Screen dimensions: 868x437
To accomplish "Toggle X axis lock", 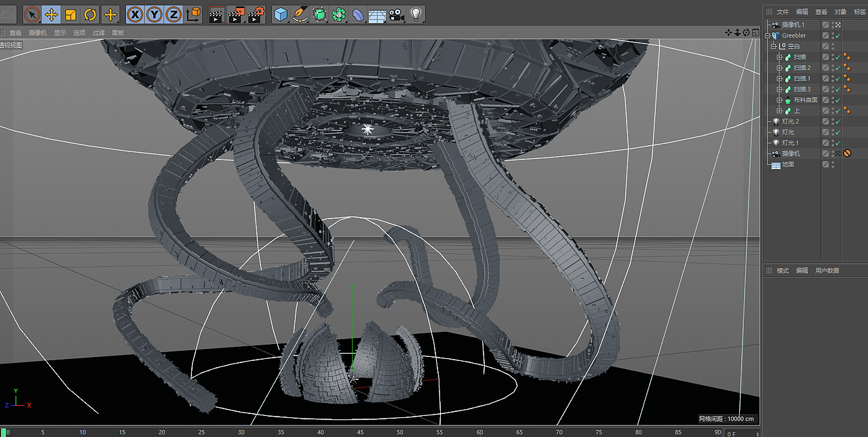I will [x=135, y=14].
